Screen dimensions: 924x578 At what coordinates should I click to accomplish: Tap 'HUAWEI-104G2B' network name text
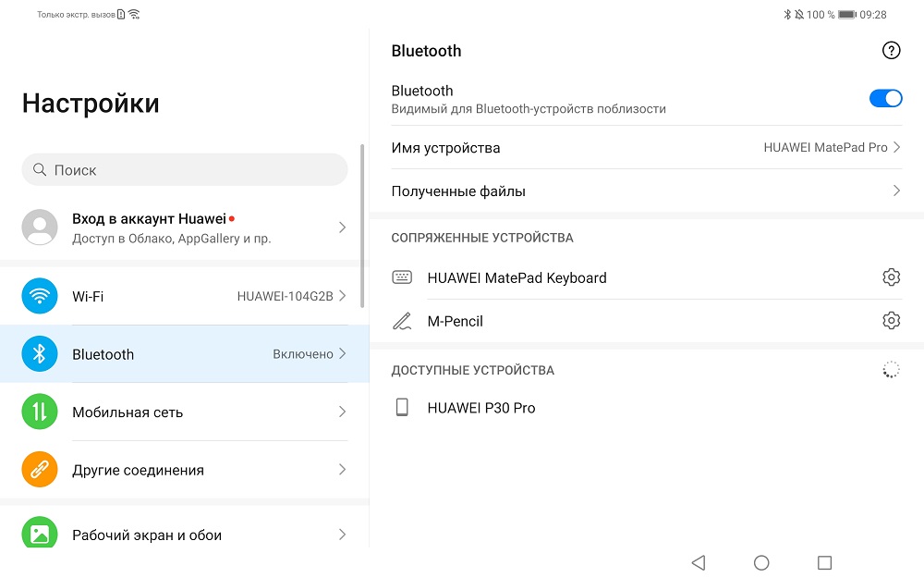(x=286, y=296)
